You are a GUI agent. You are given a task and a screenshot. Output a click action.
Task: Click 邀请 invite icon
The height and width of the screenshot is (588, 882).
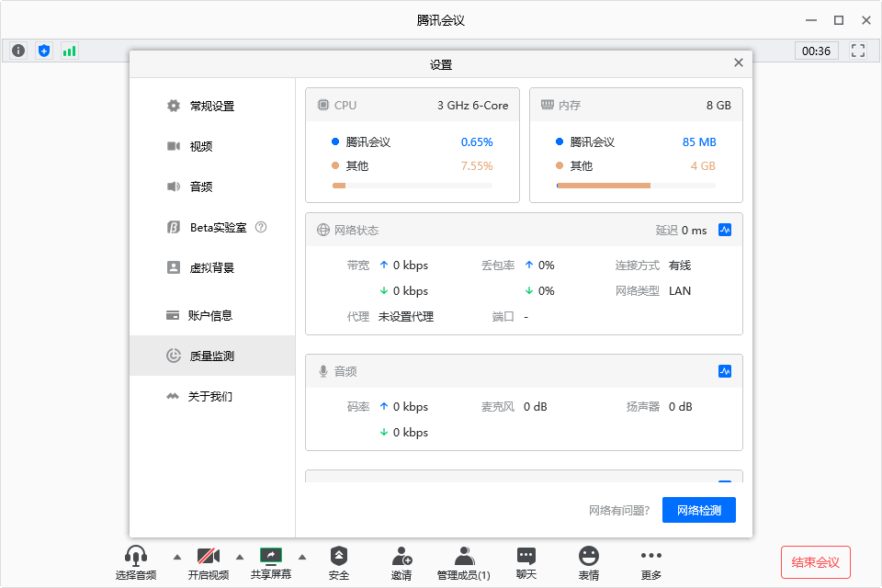(x=401, y=556)
